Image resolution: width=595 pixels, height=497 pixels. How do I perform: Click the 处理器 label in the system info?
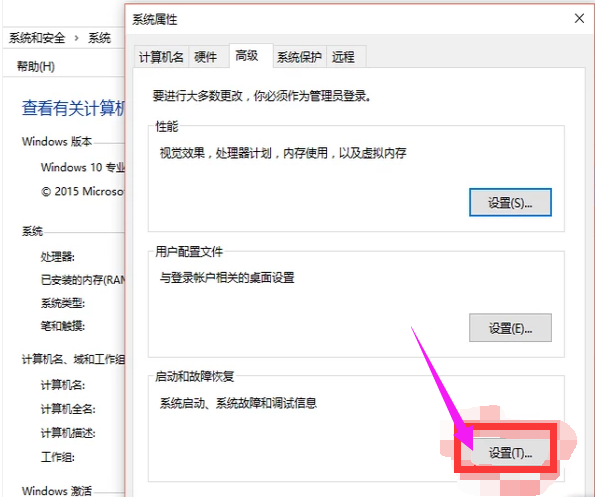[58, 257]
